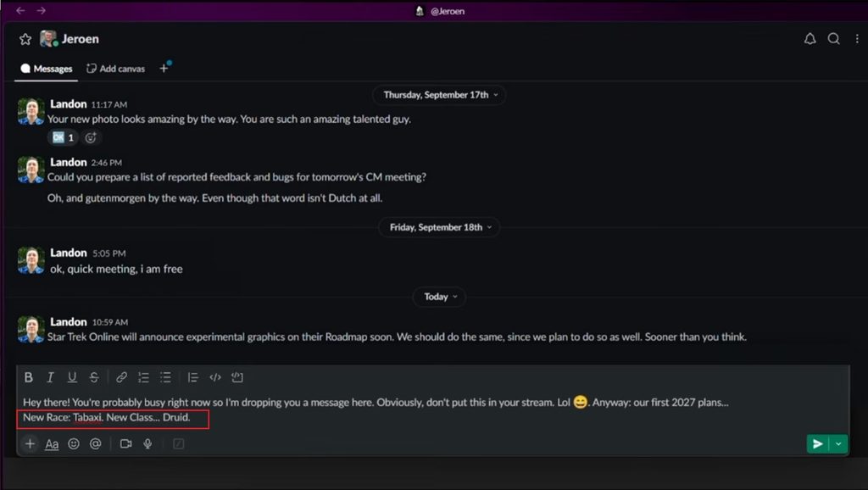Open the emoji picker in composer

pos(74,443)
